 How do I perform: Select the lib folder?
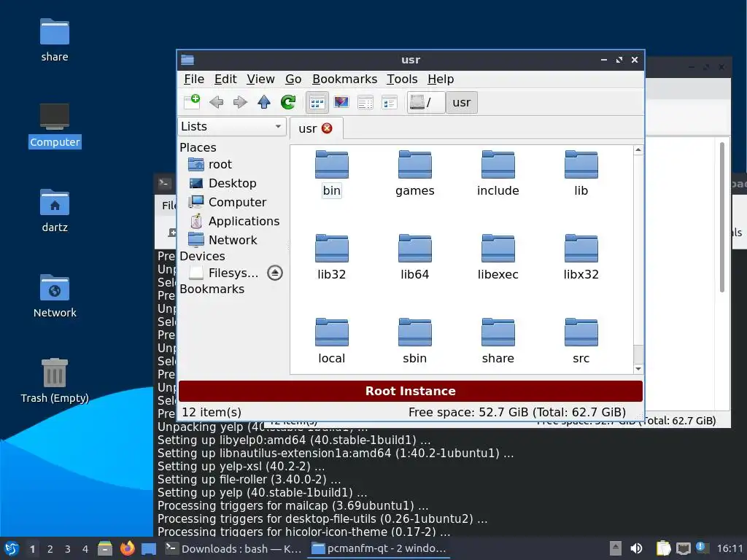pos(581,174)
